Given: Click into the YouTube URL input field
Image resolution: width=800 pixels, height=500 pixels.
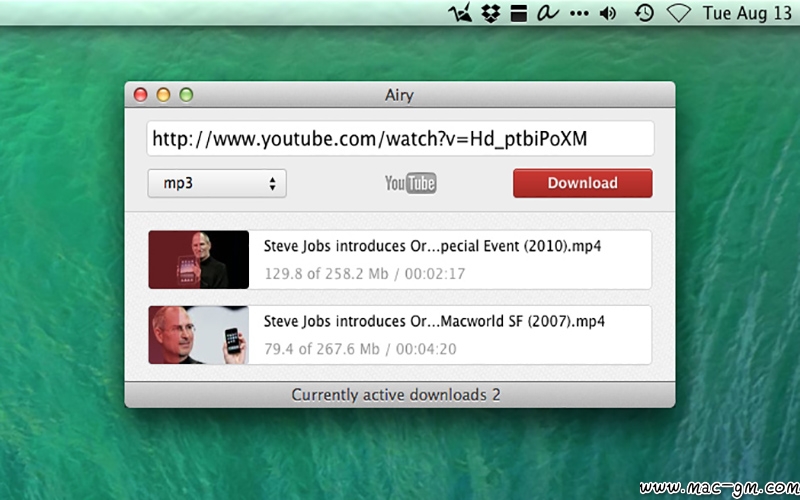Looking at the screenshot, I should [400, 138].
